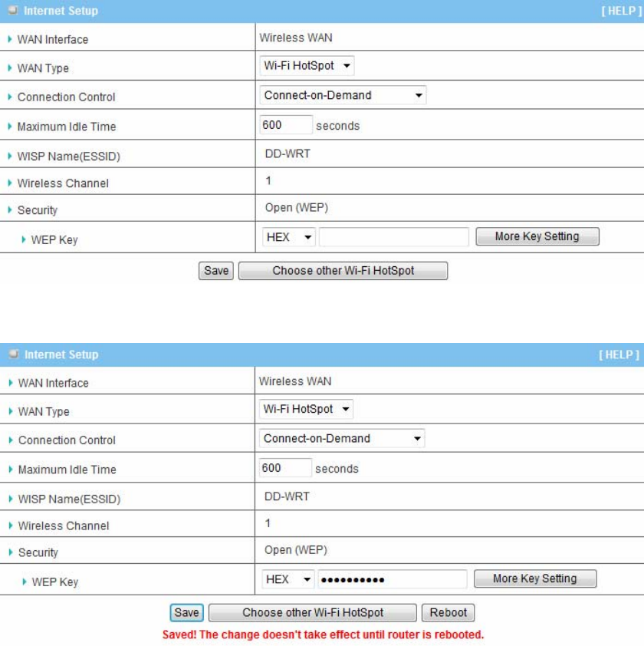Click the WAN Type arrow in bottom panel

(11, 411)
